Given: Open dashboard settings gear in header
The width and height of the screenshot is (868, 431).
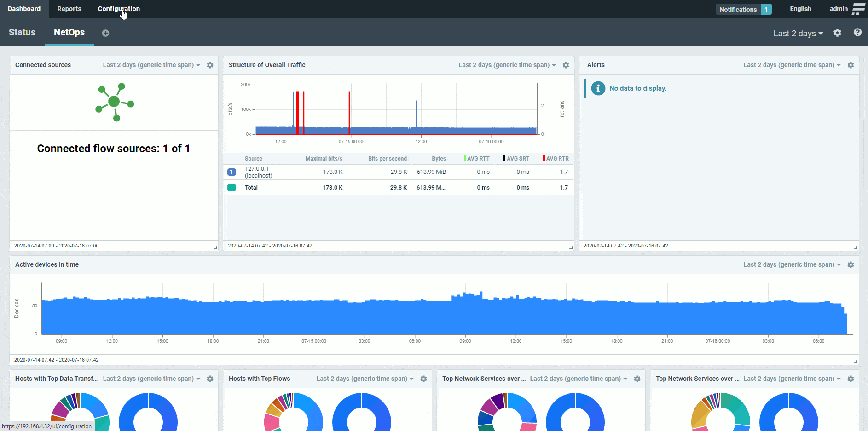Looking at the screenshot, I should (x=837, y=33).
